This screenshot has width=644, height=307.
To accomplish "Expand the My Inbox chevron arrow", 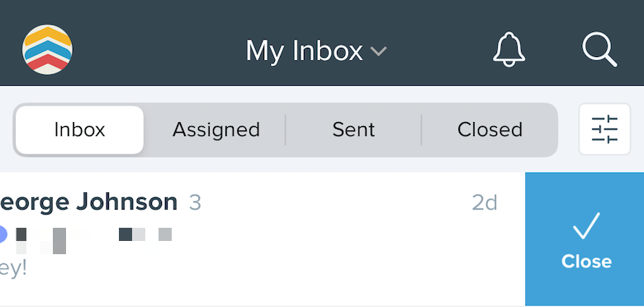I will (378, 51).
